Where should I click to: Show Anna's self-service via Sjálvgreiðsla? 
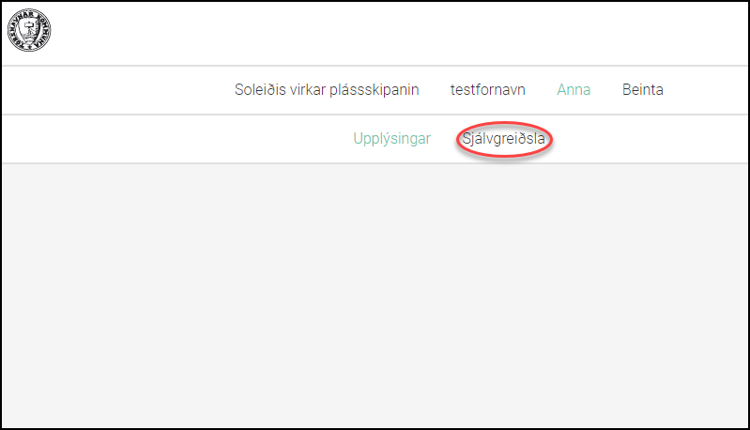point(504,139)
